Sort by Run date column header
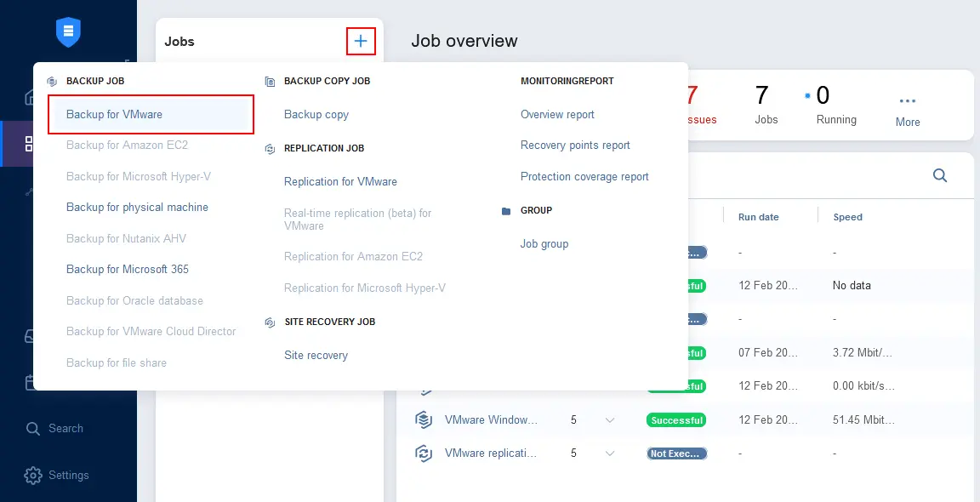Screen dimensions: 980x502 click(759, 217)
